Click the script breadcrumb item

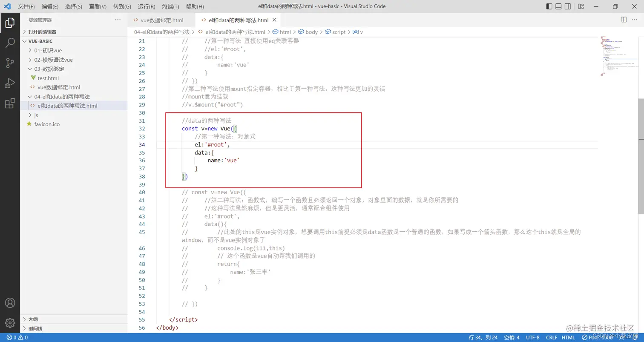point(335,32)
